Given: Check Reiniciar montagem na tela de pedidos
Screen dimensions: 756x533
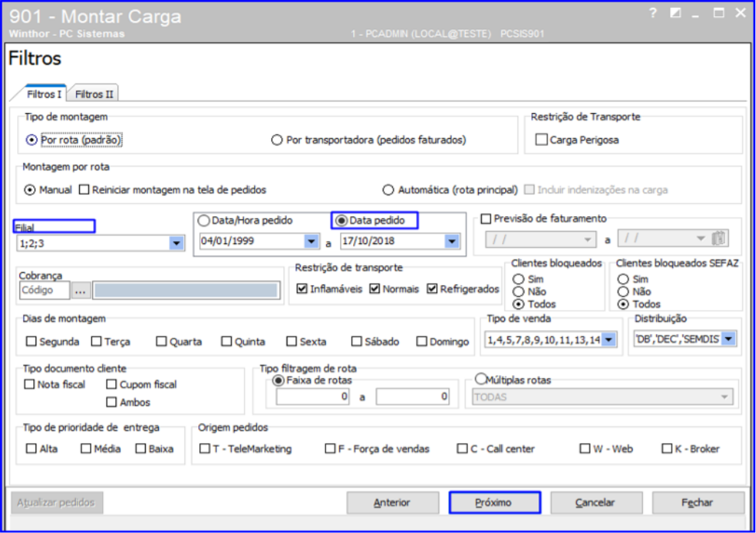Looking at the screenshot, I should pos(84,190).
